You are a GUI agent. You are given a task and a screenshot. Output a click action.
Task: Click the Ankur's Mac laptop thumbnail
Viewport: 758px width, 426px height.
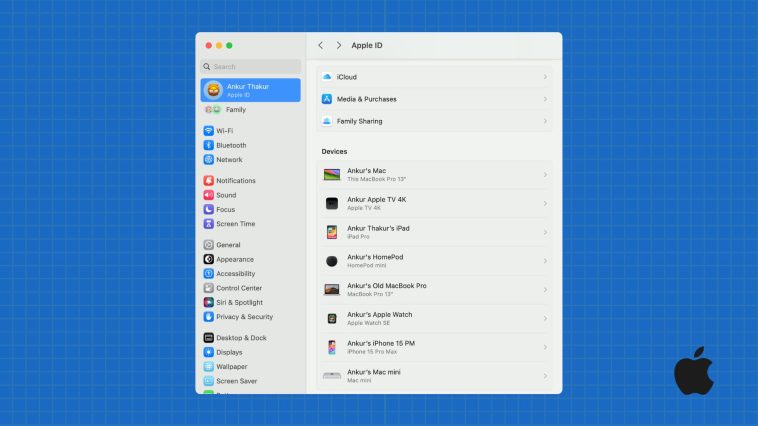point(332,175)
